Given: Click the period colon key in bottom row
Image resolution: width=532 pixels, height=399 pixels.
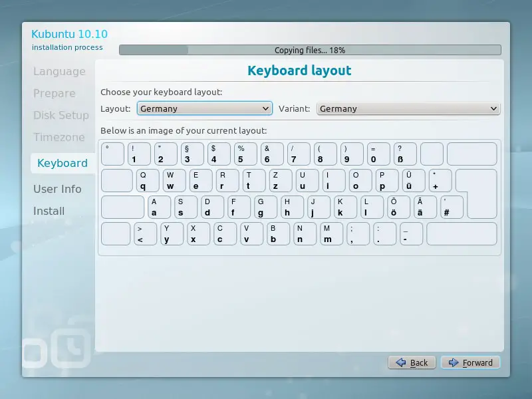Looking at the screenshot, I should (385, 234).
